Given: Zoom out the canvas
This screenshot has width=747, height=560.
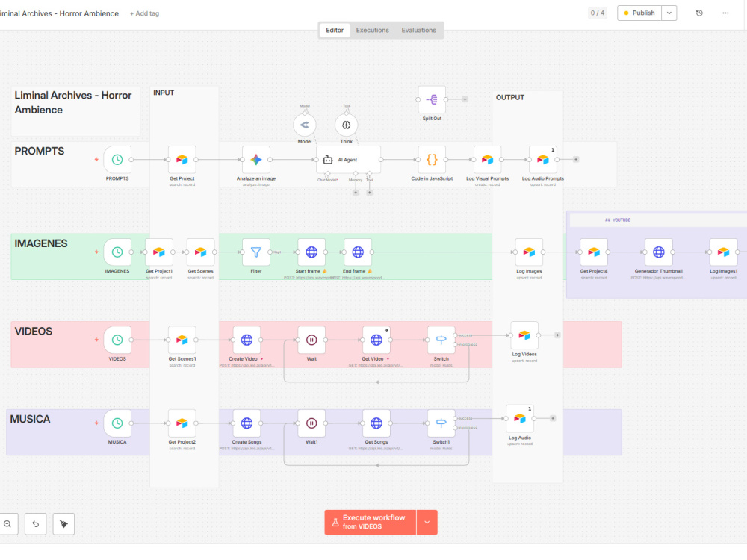Looking at the screenshot, I should pyautogui.click(x=7, y=524).
